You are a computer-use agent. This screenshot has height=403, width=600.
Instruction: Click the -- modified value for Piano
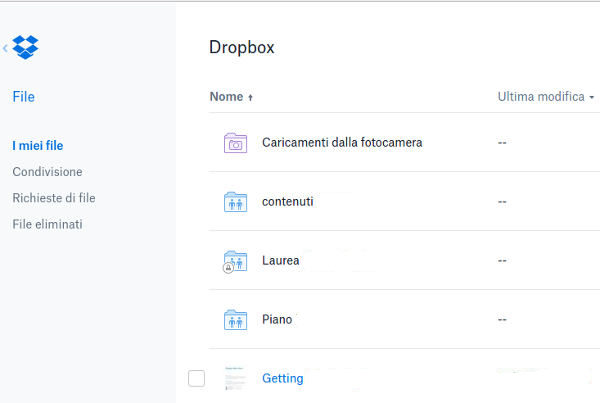point(502,320)
